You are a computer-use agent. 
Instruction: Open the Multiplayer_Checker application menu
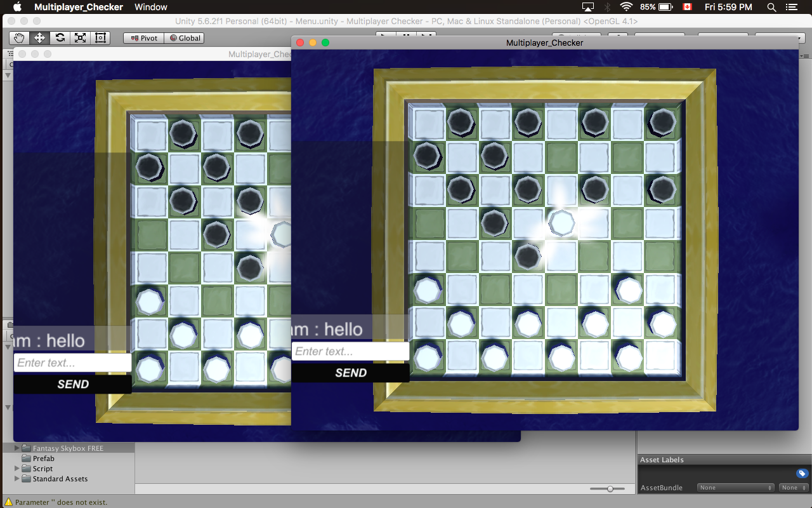[79, 7]
